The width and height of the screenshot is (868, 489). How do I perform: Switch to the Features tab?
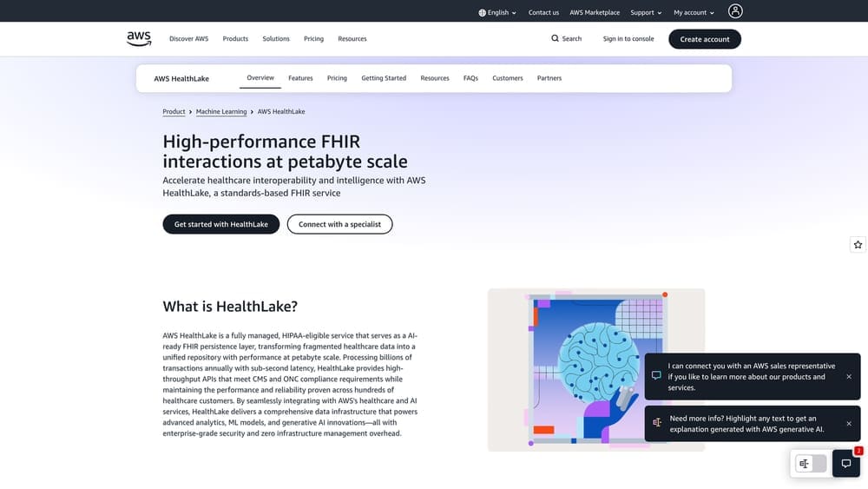point(300,78)
